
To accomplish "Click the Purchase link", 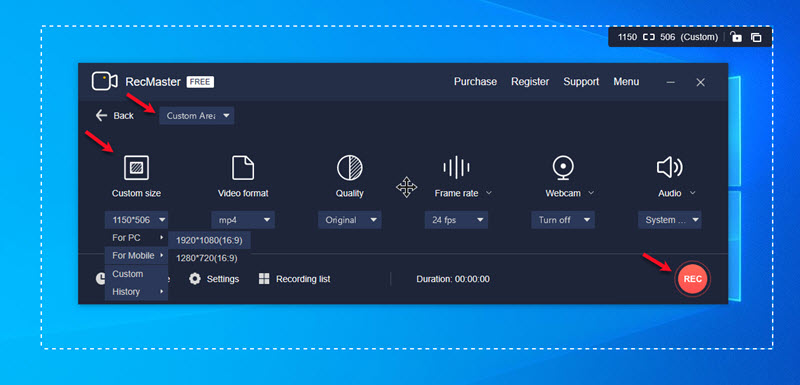I will [476, 82].
